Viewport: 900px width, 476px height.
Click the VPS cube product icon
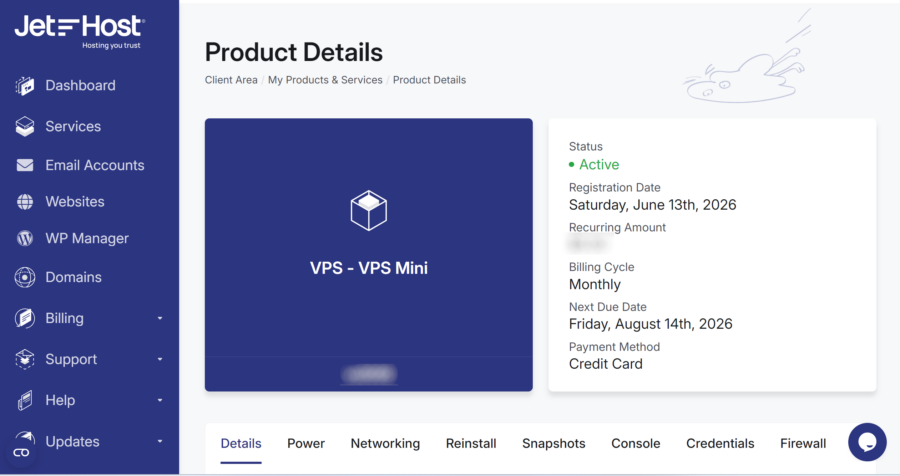[368, 211]
